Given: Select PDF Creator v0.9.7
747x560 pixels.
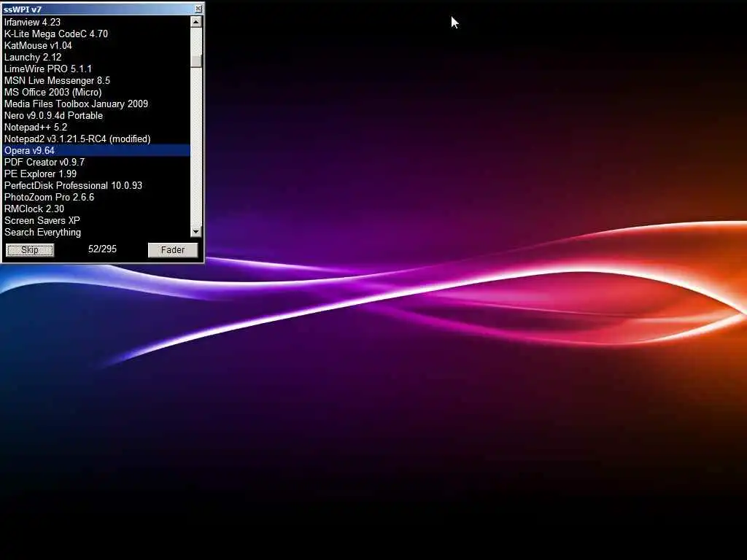Looking at the screenshot, I should 97,162.
